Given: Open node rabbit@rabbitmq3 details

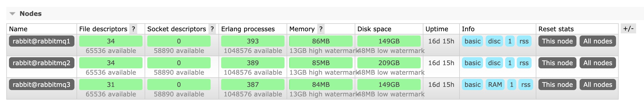Looking at the screenshot, I should [x=41, y=85].
